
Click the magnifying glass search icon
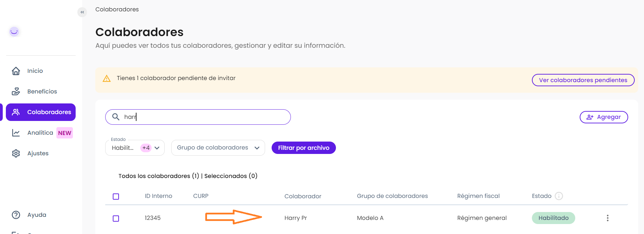pyautogui.click(x=116, y=117)
